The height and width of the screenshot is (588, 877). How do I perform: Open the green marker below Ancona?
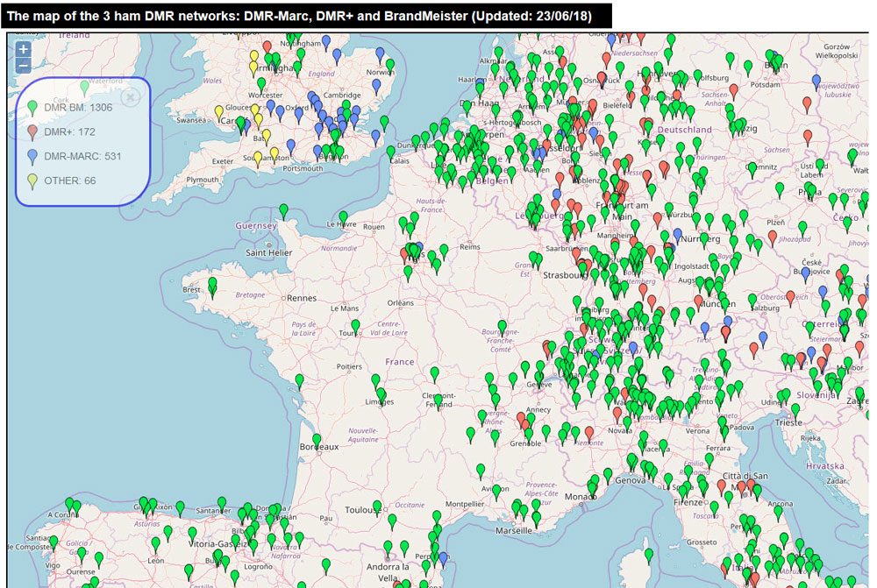[x=777, y=514]
